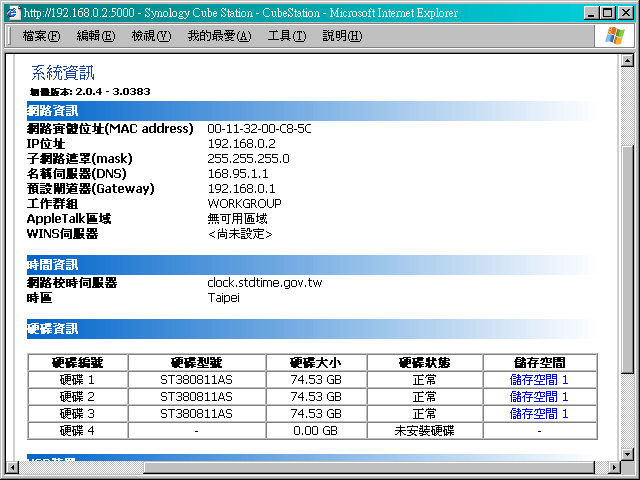Click 74.53 GB size in 硬碟 2 row
Image resolution: width=640 pixels, height=480 pixels.
pos(316,397)
